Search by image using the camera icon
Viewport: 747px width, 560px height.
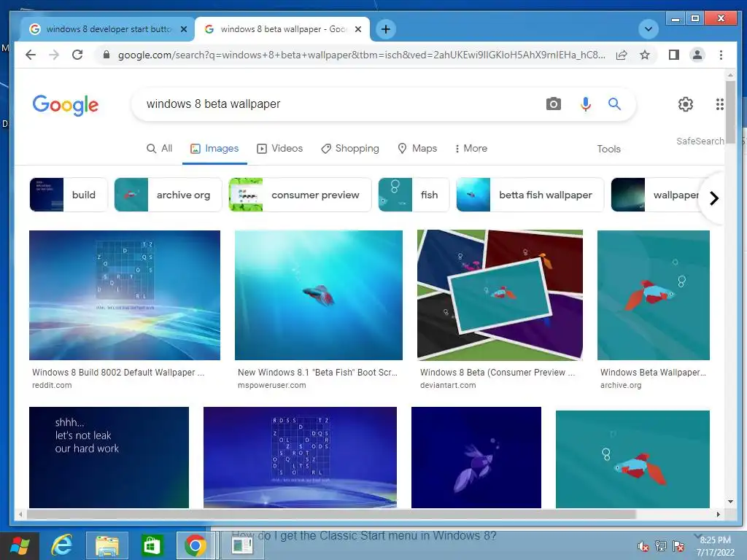[553, 104]
